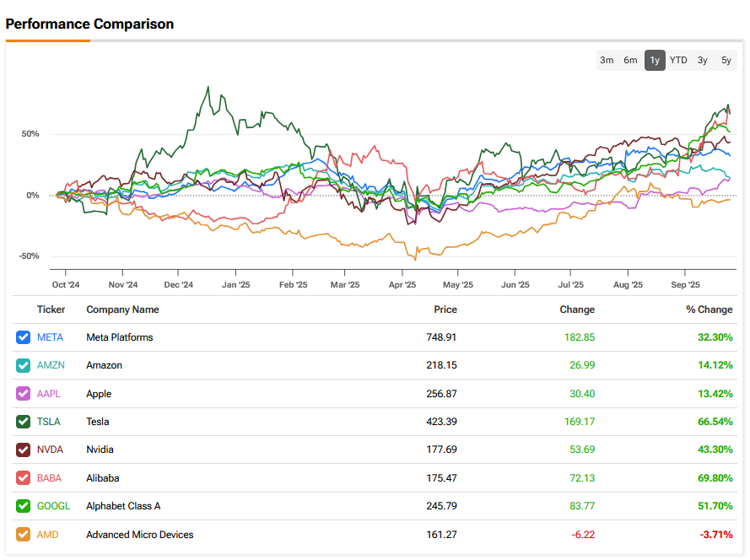This screenshot has height=560, width=750.
Task: Click the Change column header
Action: [x=577, y=310]
